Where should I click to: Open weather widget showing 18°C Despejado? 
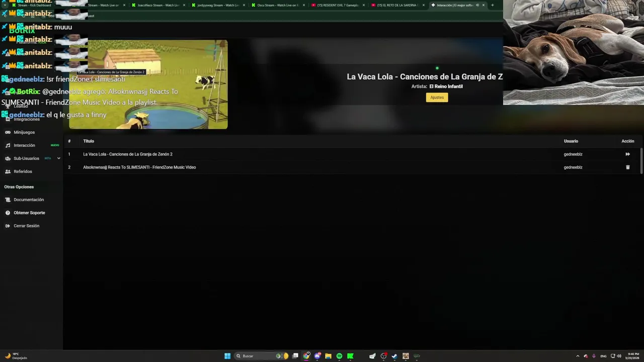(15, 356)
